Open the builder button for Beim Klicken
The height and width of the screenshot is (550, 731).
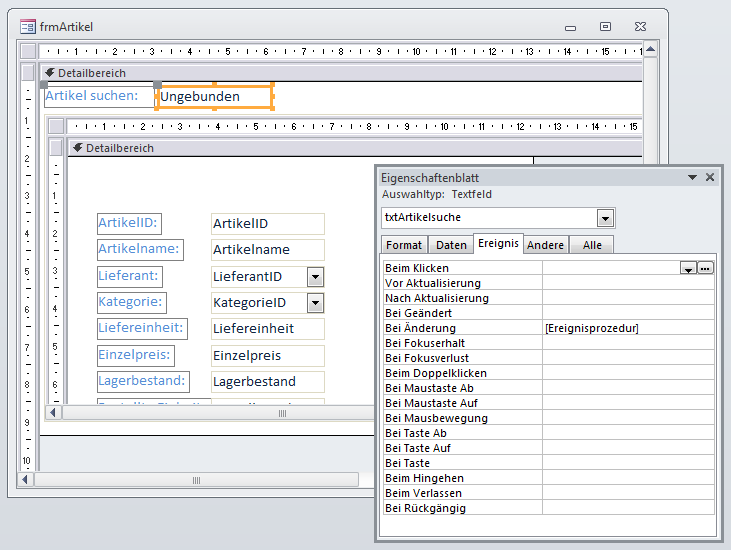tap(706, 268)
